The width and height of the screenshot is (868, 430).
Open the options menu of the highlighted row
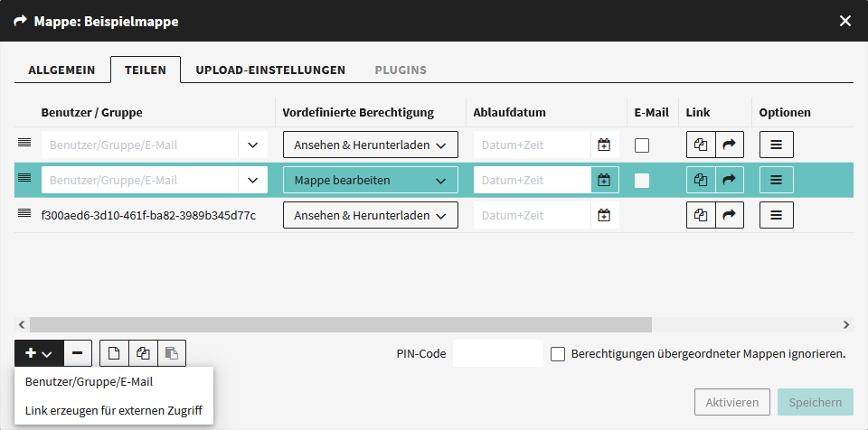coord(777,180)
